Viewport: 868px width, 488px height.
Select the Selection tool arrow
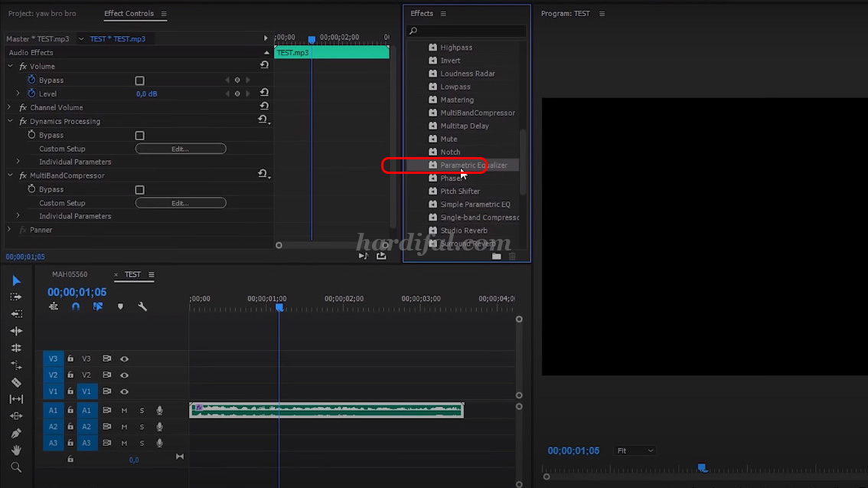[16, 281]
